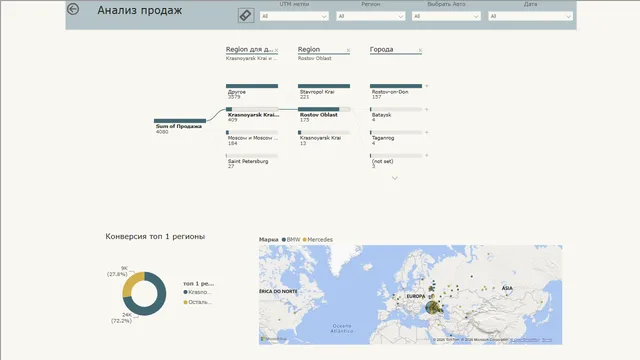Image resolution: width=640 pixels, height=360 pixels.
Task: Expand the Rostov-on-Don node plus
Action: [x=427, y=86]
